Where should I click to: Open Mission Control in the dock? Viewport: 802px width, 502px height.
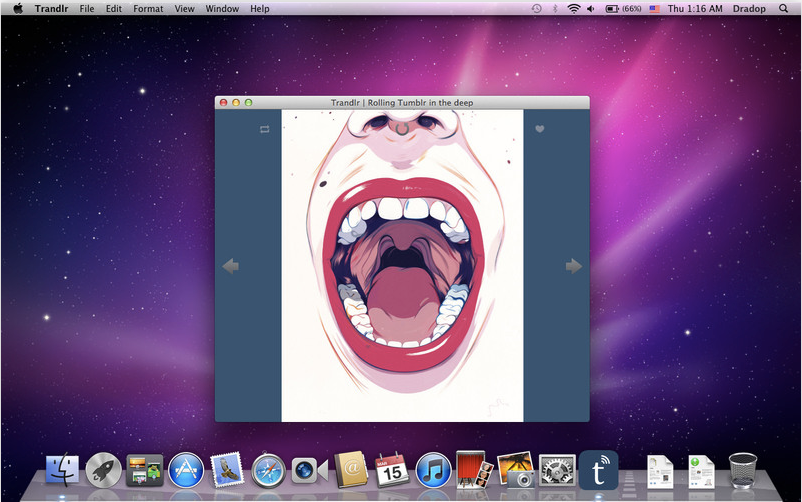click(145, 470)
